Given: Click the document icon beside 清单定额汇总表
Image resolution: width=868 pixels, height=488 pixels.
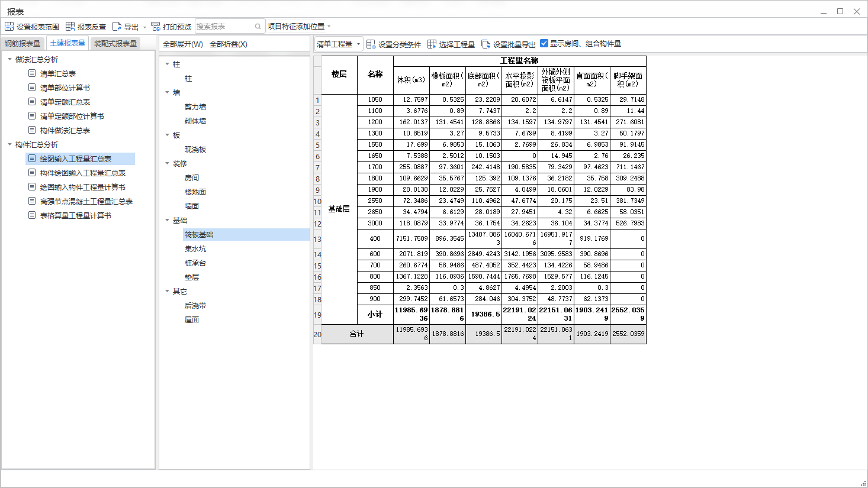Looking at the screenshot, I should 33,102.
